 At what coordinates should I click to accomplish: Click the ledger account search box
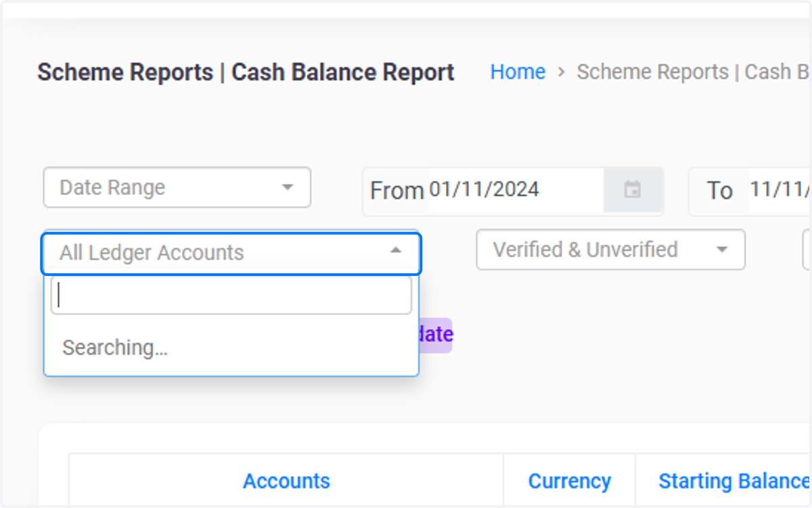point(231,295)
